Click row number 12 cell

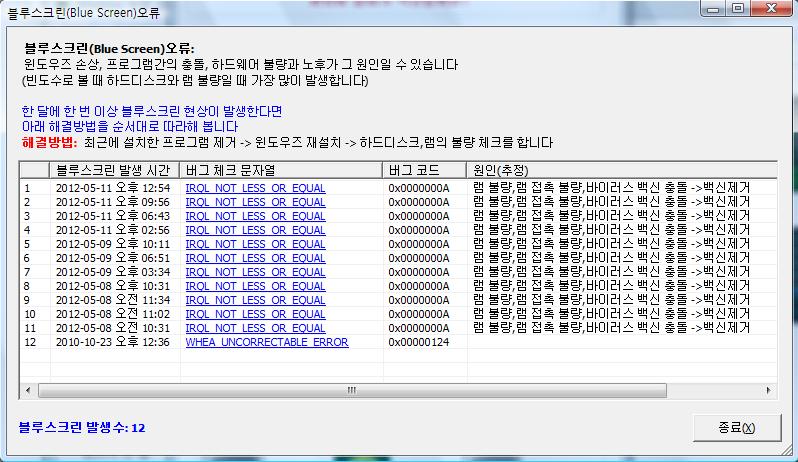31,342
